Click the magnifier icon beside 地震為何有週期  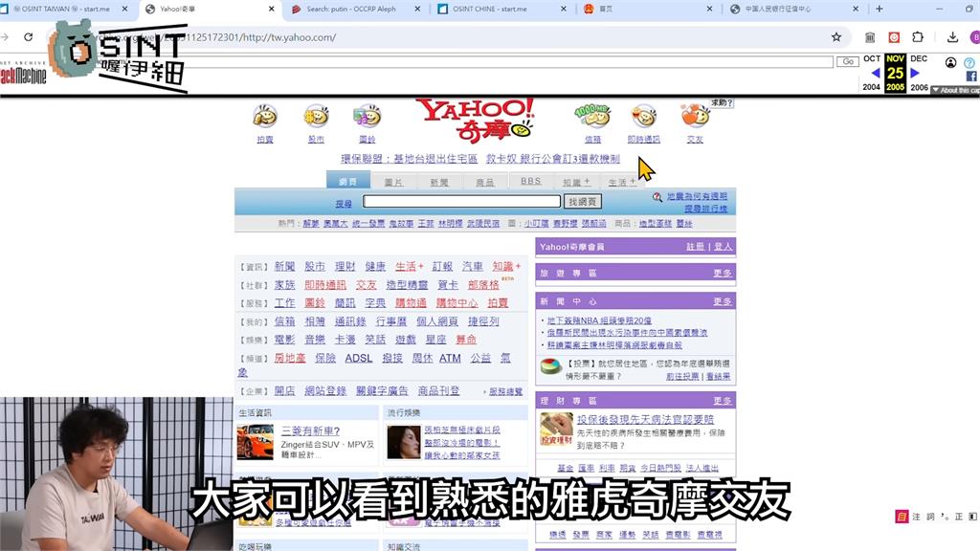click(x=657, y=197)
